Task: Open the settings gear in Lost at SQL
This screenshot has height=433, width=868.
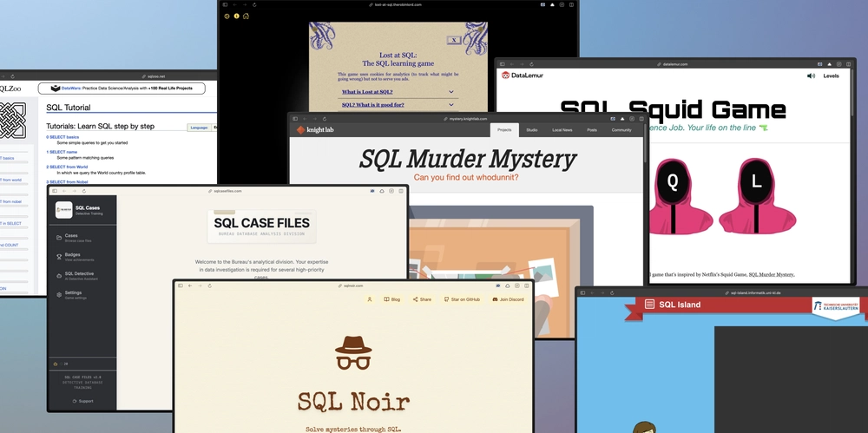Action: [227, 16]
